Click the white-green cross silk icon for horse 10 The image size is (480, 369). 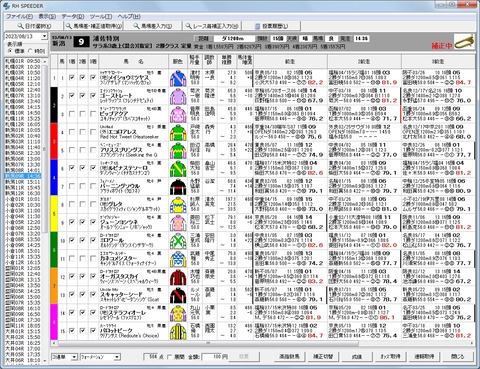178,240
